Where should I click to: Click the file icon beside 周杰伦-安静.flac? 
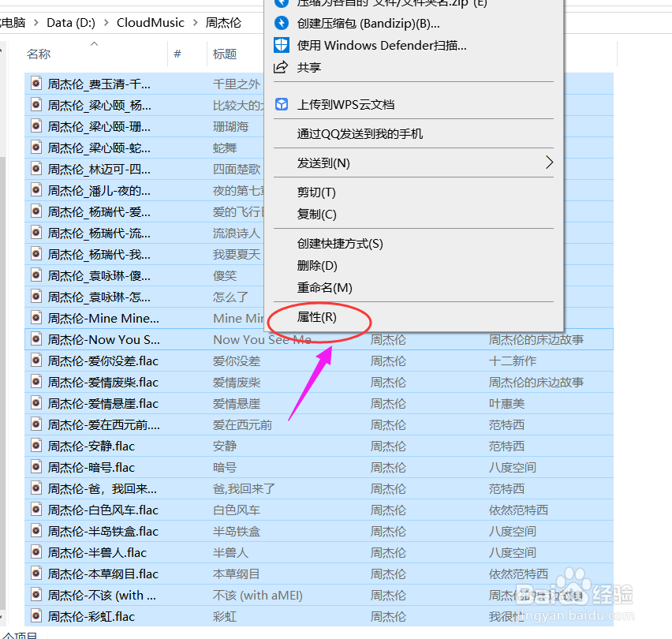click(35, 446)
